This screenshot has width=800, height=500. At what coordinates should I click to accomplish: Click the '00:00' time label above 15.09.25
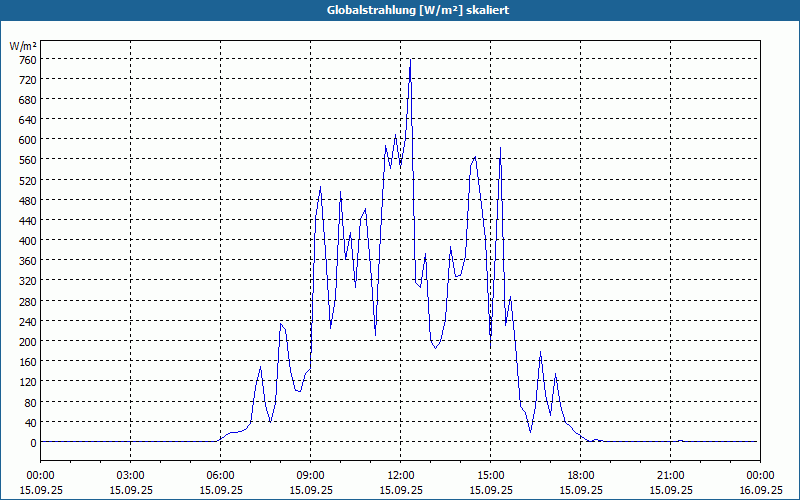(x=40, y=476)
